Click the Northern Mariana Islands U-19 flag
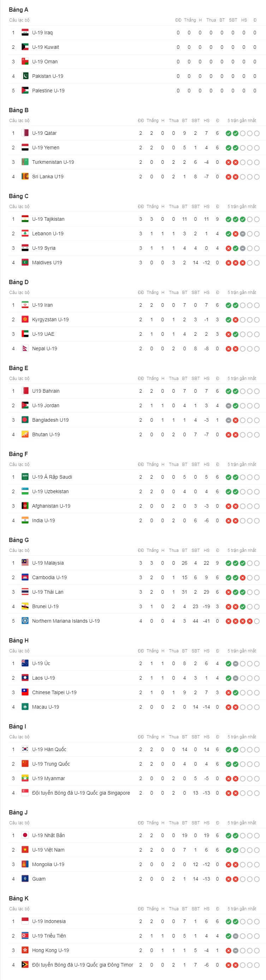The width and height of the screenshot is (266, 980). pyautogui.click(x=25, y=621)
